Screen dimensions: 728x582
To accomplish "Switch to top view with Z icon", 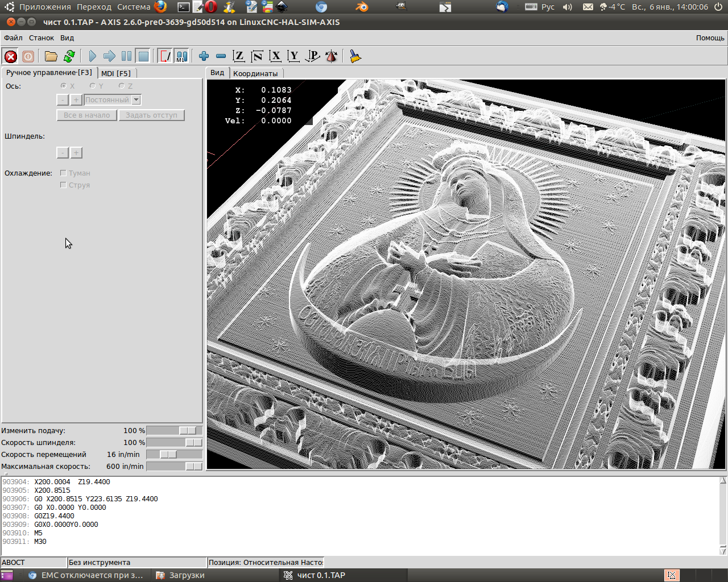I will (239, 56).
